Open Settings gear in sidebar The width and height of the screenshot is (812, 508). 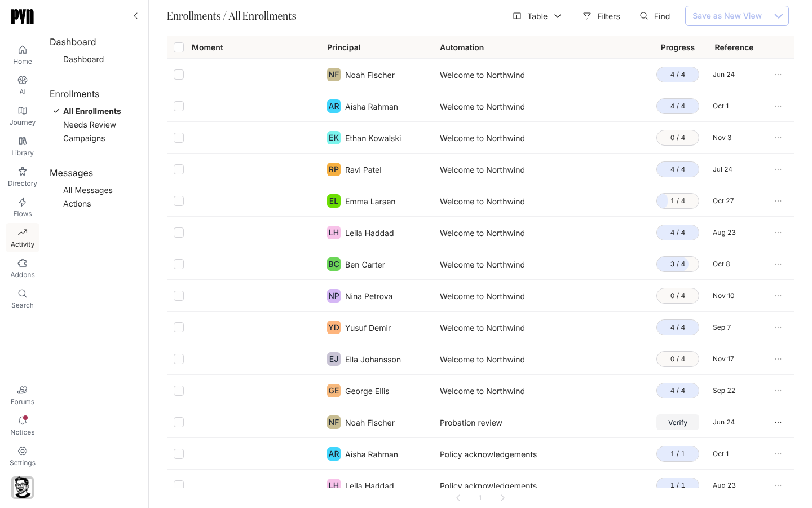pyautogui.click(x=23, y=456)
